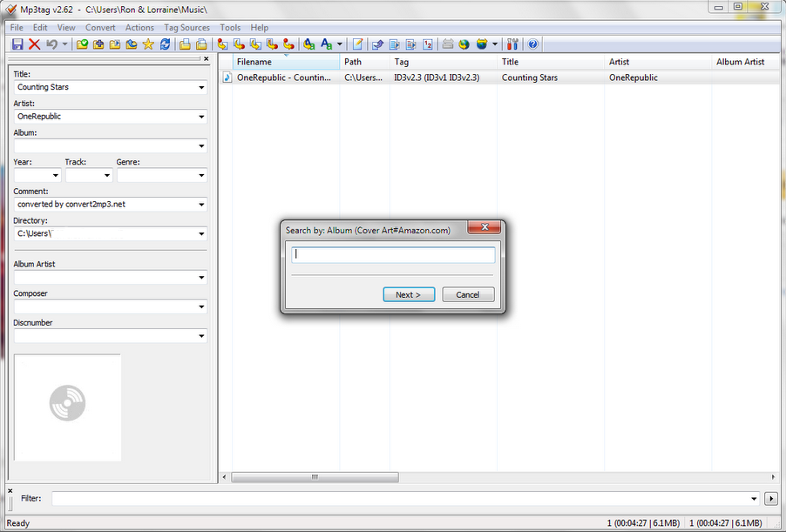Screen dimensions: 786x532
Task: Open the Tag Sources menu
Action: (186, 28)
